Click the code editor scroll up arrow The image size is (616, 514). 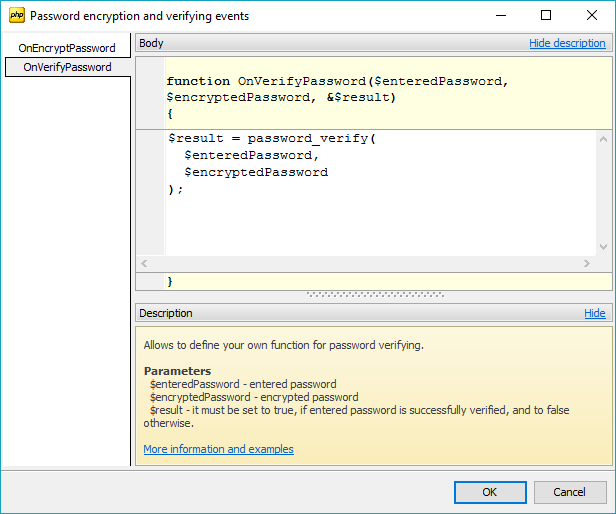603,139
